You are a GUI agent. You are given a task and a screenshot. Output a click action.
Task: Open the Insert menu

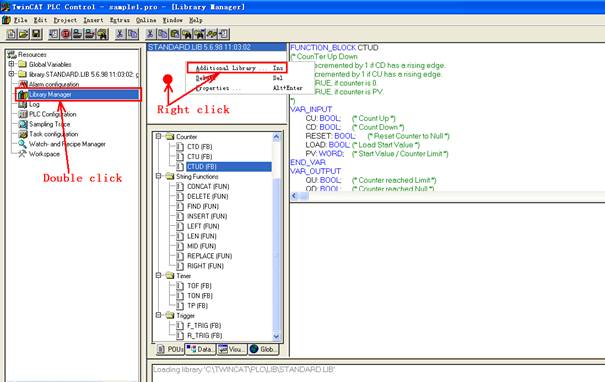click(x=93, y=20)
